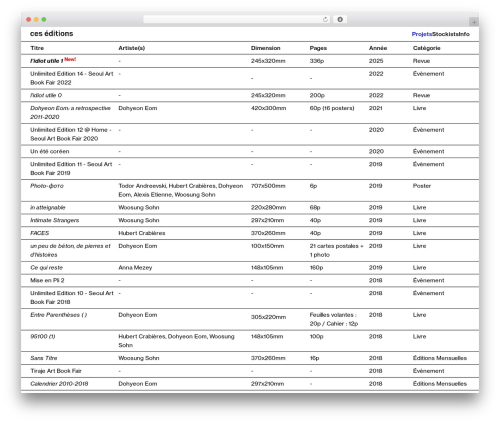Click Évènement category in Un été coréen row

[x=428, y=151]
